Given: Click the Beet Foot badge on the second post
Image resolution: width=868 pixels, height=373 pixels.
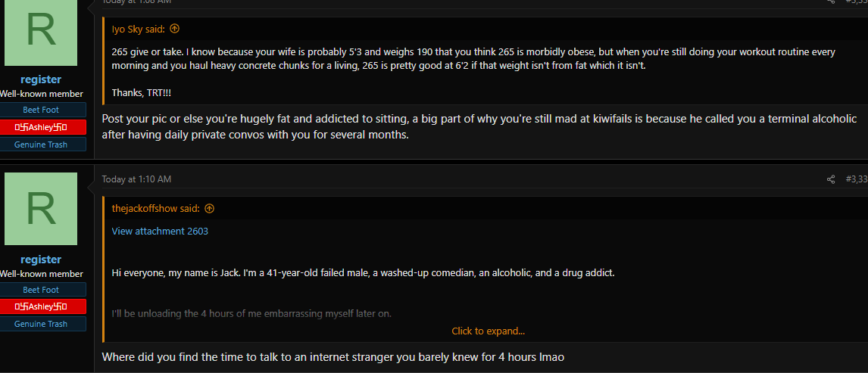Looking at the screenshot, I should [41, 290].
